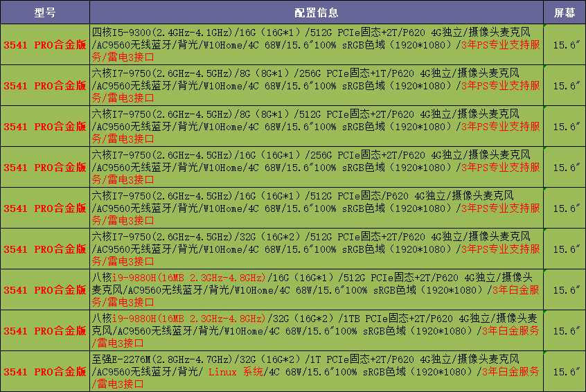Click 15.6" screen cell in I7-9750 8G 512G row
The image size is (586, 392).
(565, 126)
